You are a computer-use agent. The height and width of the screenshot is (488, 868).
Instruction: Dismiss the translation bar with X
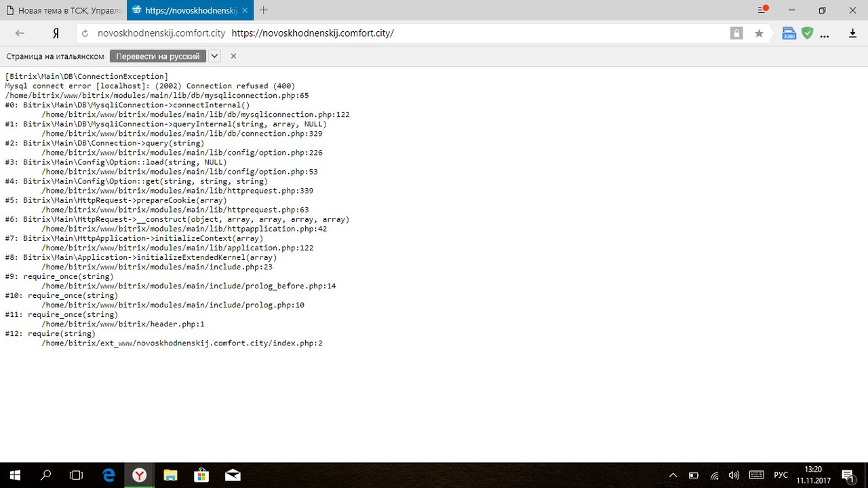click(233, 56)
